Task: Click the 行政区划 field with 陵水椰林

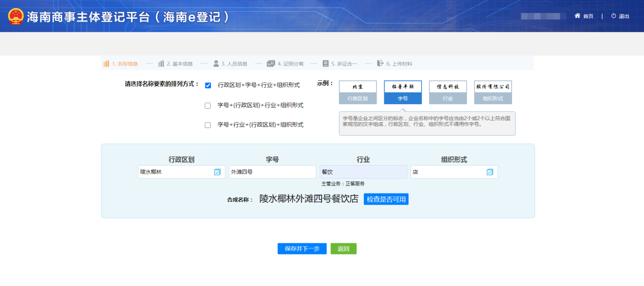Action: [x=181, y=172]
